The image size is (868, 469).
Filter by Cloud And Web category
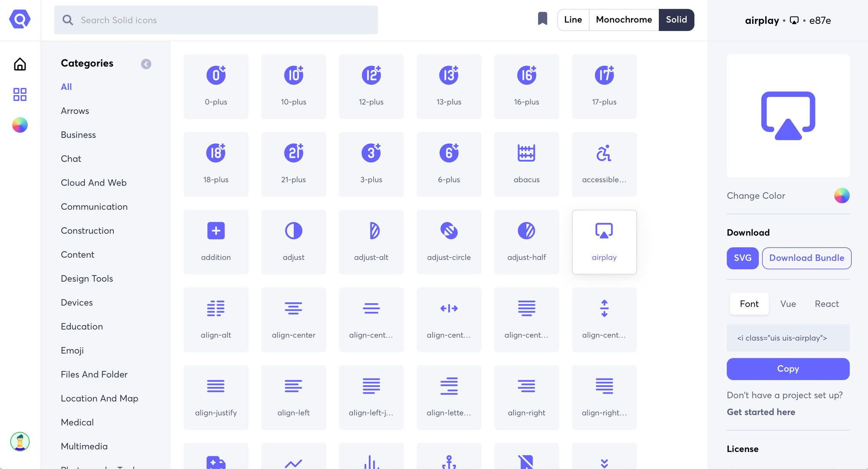(x=94, y=182)
